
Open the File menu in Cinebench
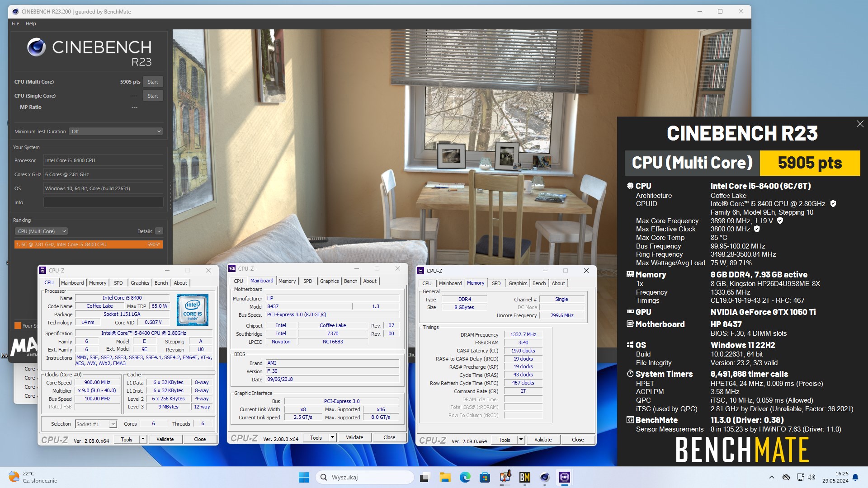pyautogui.click(x=15, y=23)
